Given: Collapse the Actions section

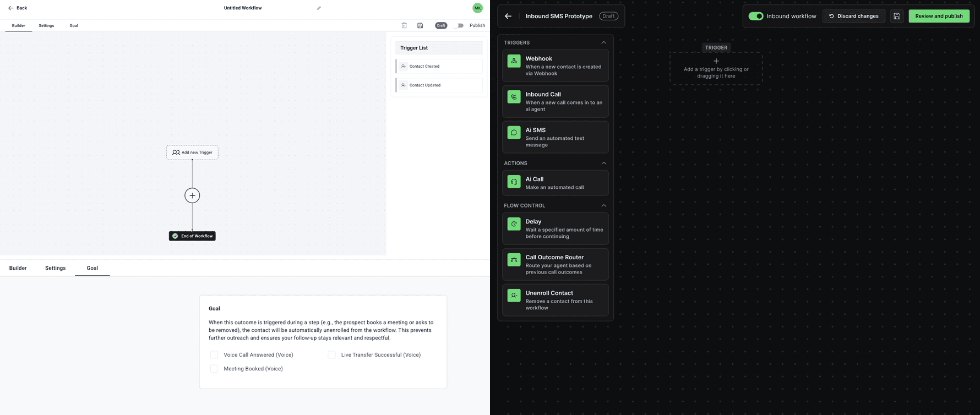Looking at the screenshot, I should pyautogui.click(x=603, y=163).
